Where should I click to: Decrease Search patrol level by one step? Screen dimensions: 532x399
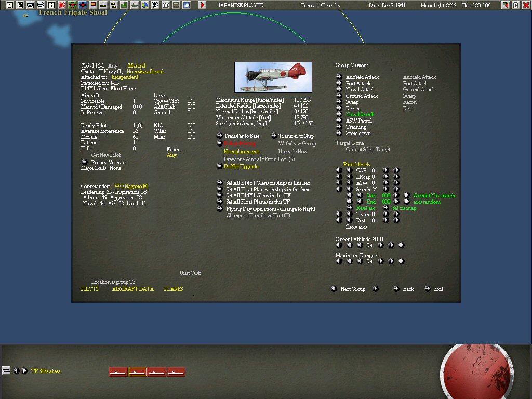tap(350, 189)
